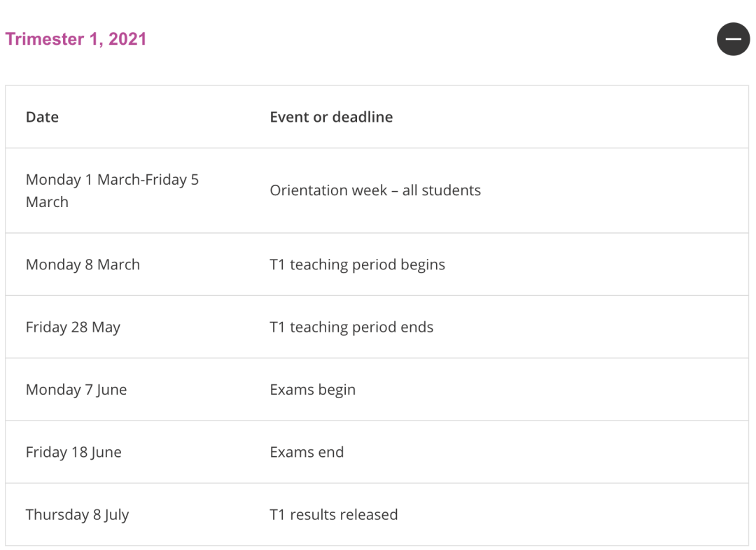Click the Trimester 1, 2021 heading

tap(76, 39)
